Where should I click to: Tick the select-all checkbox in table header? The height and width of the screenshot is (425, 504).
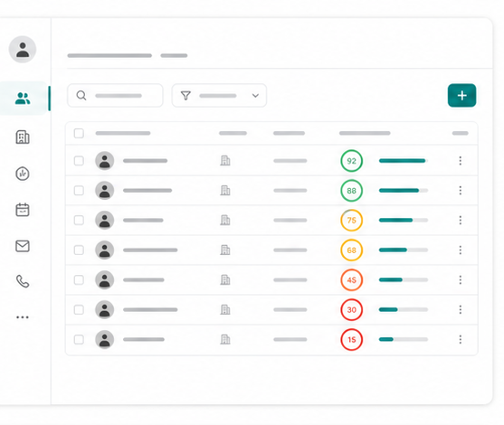tap(79, 133)
